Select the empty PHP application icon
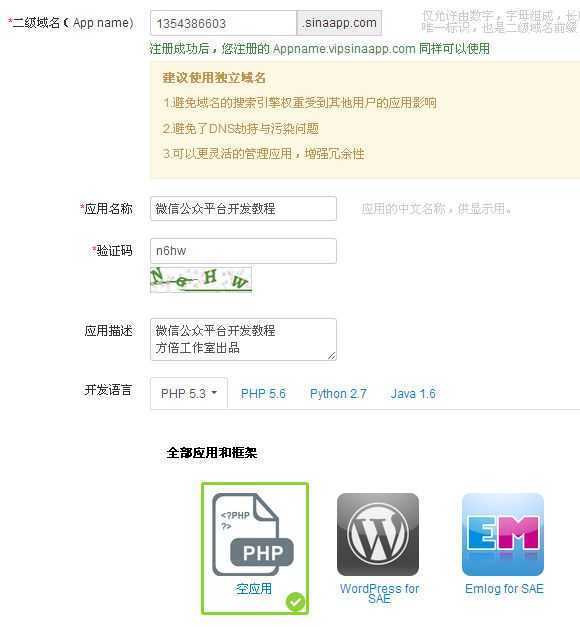The width and height of the screenshot is (580, 627). tap(253, 535)
